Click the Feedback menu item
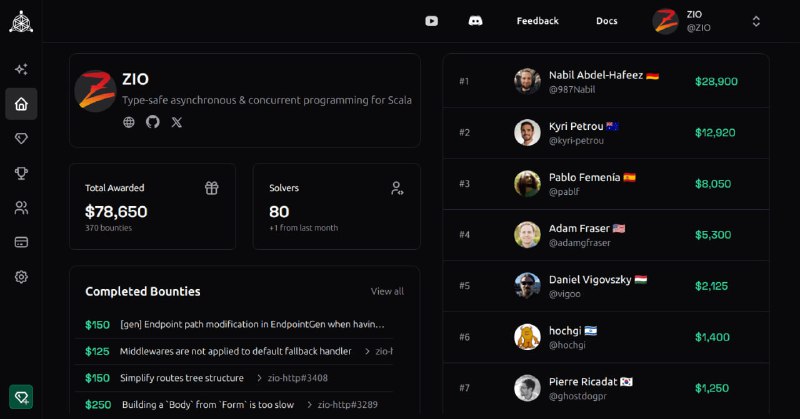This screenshot has width=800, height=419. [537, 21]
